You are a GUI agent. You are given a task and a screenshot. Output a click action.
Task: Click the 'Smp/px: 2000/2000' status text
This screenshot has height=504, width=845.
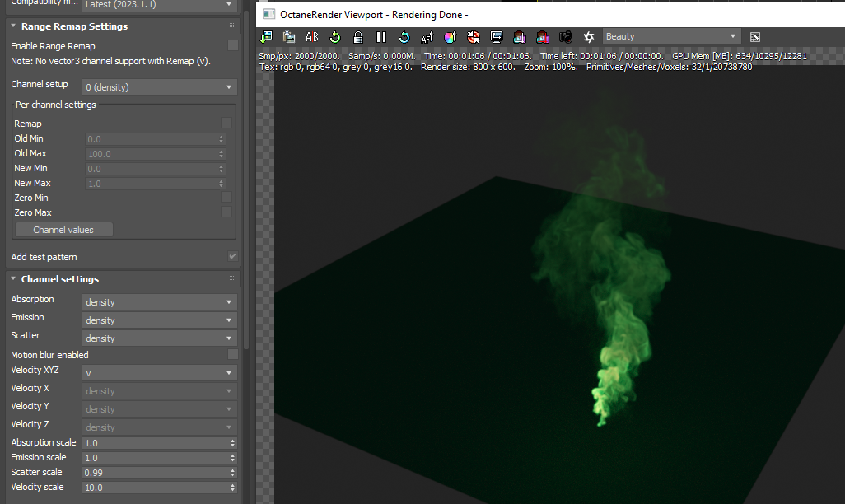tap(300, 56)
